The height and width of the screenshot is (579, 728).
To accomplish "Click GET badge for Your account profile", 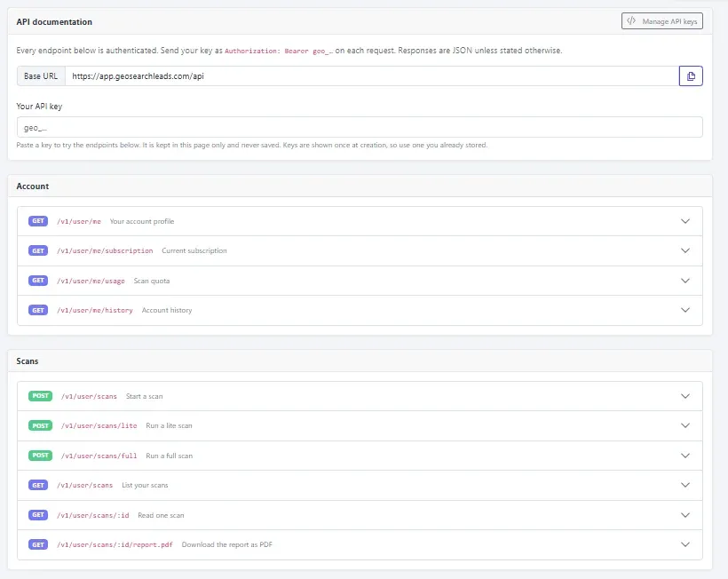I will (38, 221).
